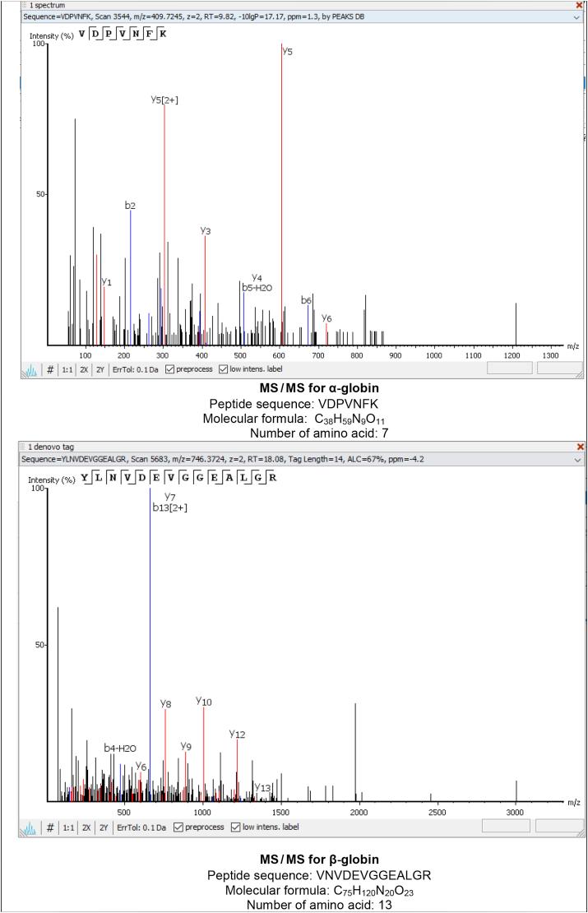Close the '1 denovo tag' panel
The image size is (588, 913).
coord(580,447)
